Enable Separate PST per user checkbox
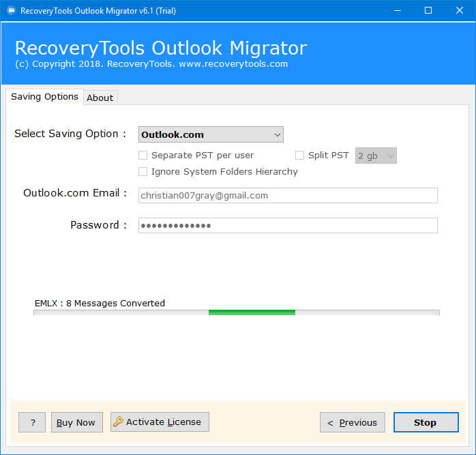This screenshot has width=476, height=455. point(143,156)
